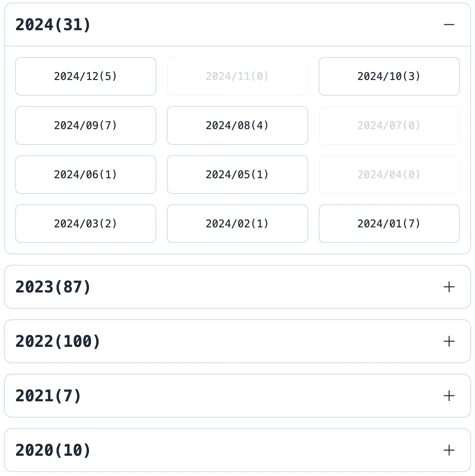Expand the 2022(100) archive row
This screenshot has height=476, width=475.
tap(58, 341)
